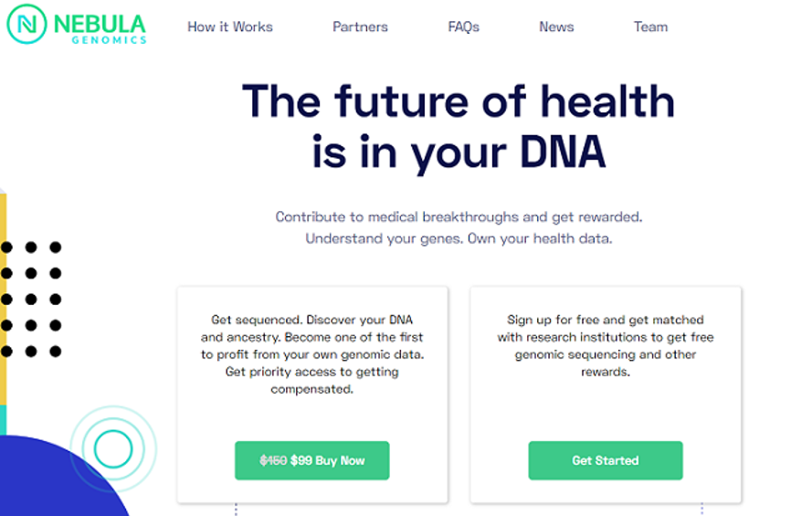812x516 pixels.
Task: Click the Nebula circular N logo icon
Action: (26, 26)
